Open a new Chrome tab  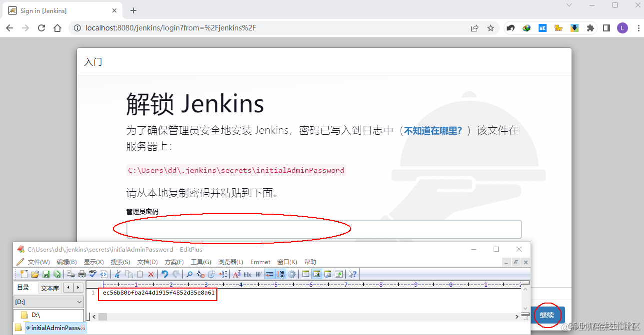133,10
